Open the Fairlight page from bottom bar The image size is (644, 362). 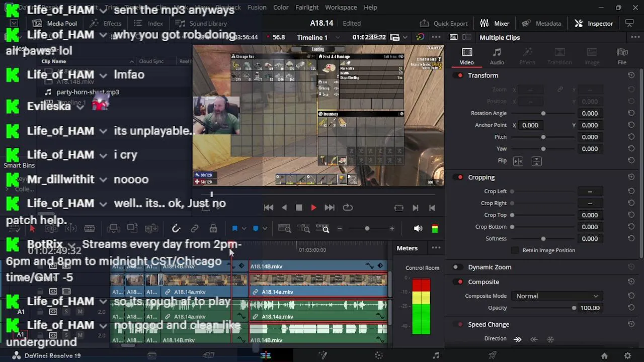click(x=436, y=355)
